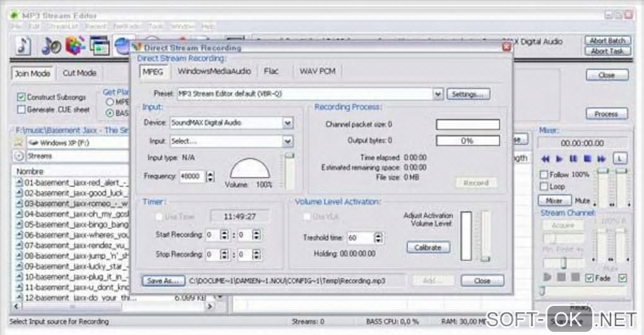The image size is (644, 335).
Task: Pause playback in the Mixer panel
Action: tap(573, 159)
